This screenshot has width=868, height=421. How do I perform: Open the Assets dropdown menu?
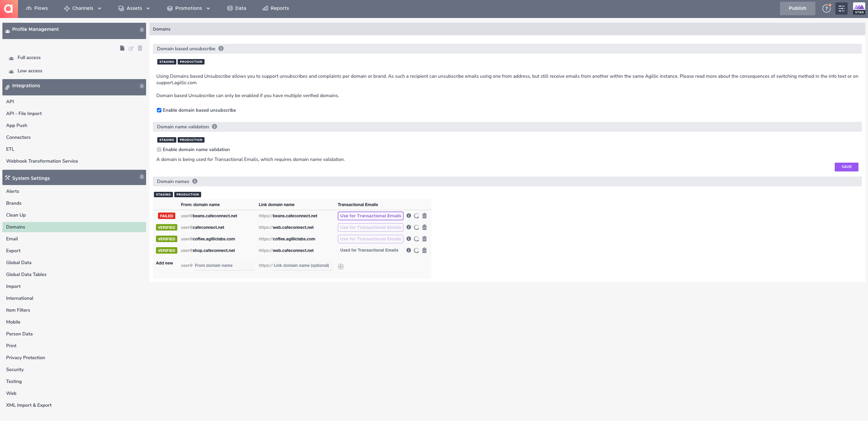(x=134, y=8)
